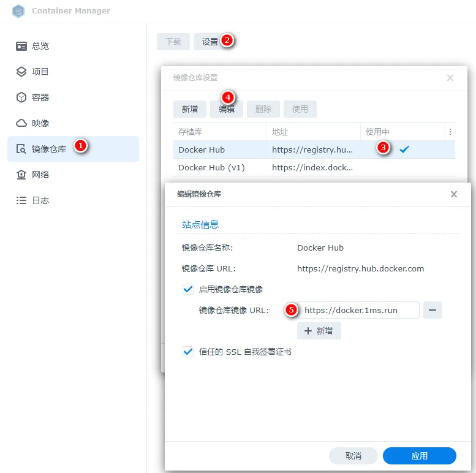Select the 项目 project layers icon
The image size is (476, 473).
pos(21,72)
